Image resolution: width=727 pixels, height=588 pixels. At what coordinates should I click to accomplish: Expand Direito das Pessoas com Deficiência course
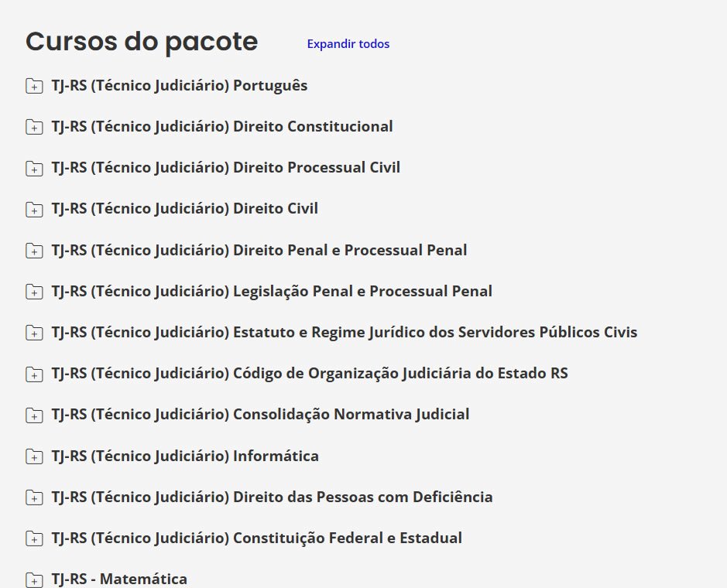[272, 497]
